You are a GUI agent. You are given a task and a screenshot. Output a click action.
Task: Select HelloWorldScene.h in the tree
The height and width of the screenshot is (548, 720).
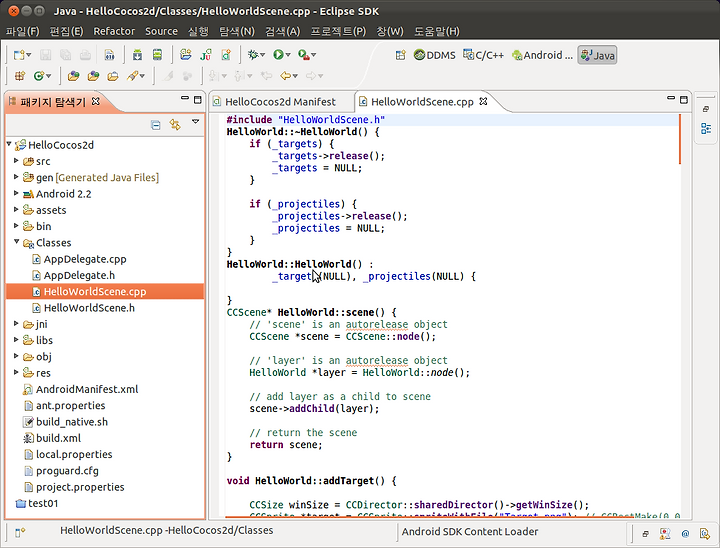(89, 308)
